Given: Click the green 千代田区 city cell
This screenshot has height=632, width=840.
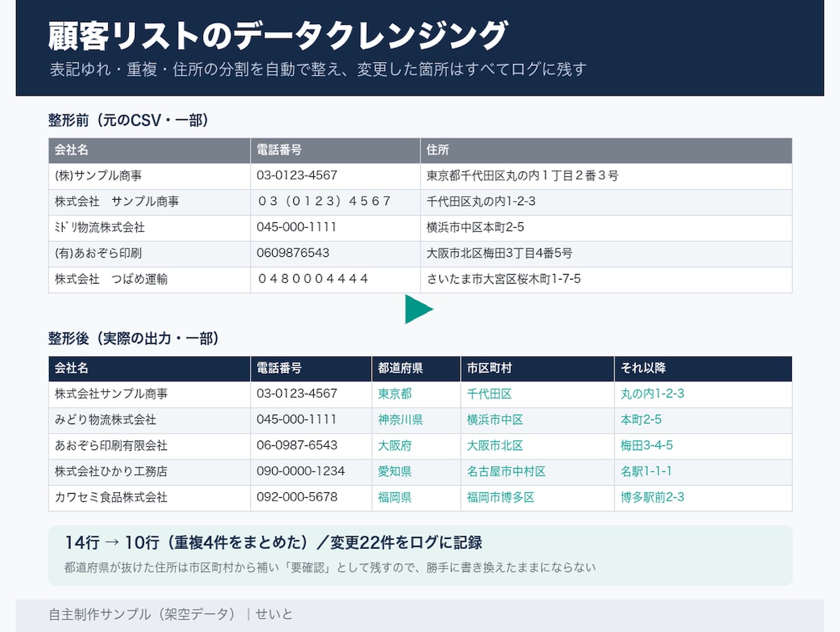Looking at the screenshot, I should pos(538,394).
